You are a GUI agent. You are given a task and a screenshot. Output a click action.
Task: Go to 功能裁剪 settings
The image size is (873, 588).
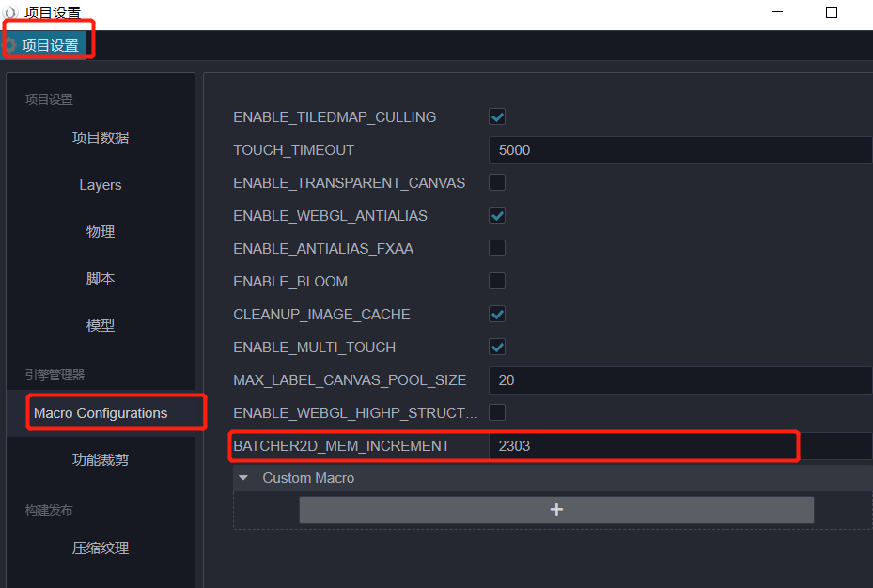coord(101,460)
